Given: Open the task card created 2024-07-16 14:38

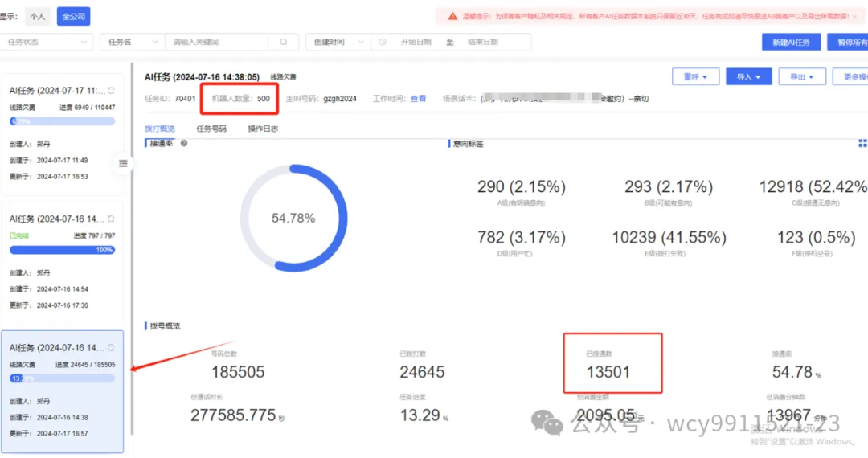Looking at the screenshot, I should 62,391.
